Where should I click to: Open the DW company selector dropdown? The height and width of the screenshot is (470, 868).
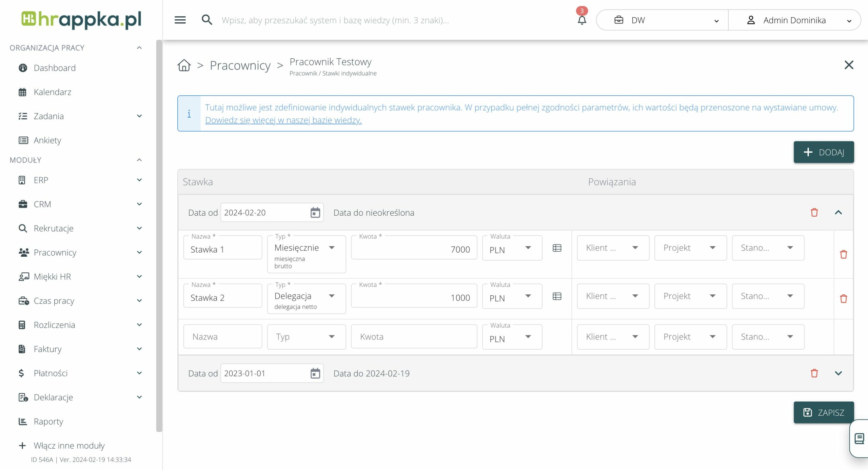(x=662, y=20)
